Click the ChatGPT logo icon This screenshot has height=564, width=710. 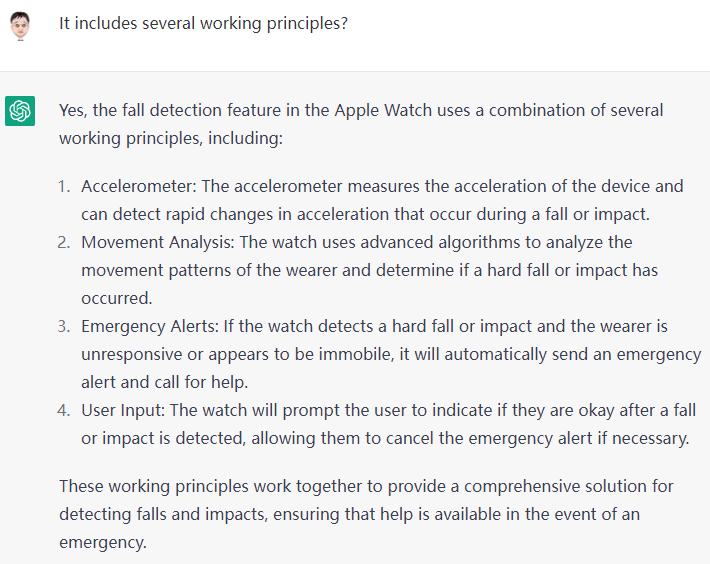click(x=20, y=111)
